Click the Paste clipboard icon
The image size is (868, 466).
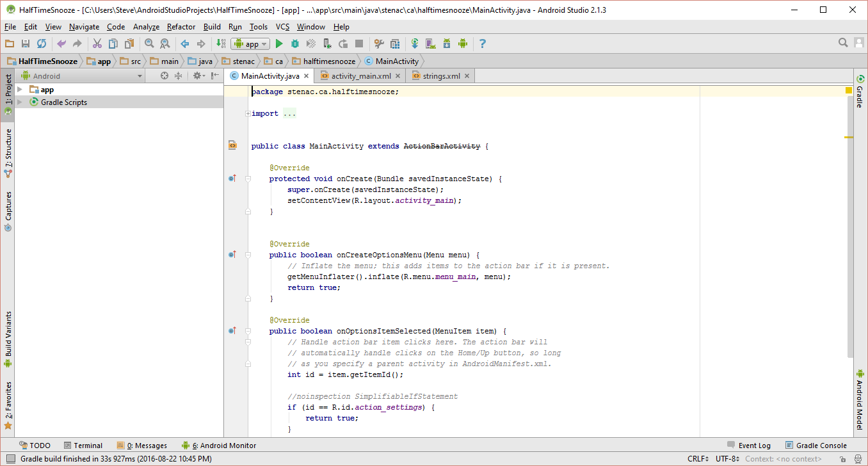click(129, 44)
